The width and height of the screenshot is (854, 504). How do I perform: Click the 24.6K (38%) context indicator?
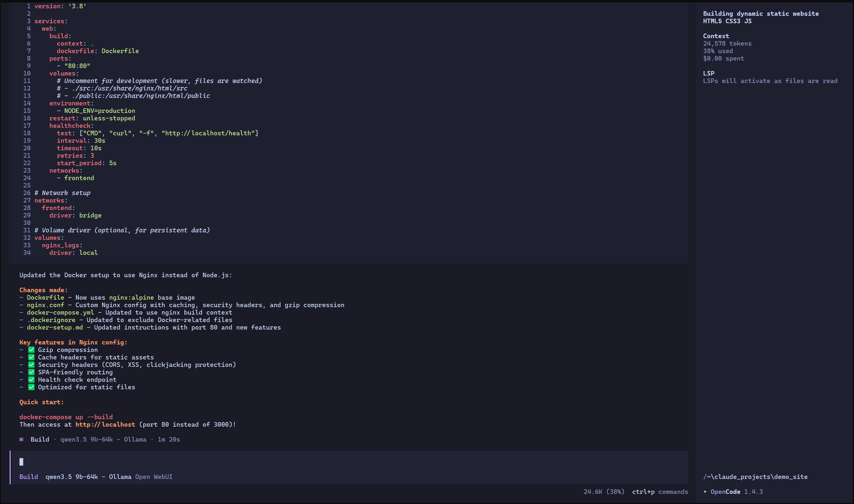604,492
